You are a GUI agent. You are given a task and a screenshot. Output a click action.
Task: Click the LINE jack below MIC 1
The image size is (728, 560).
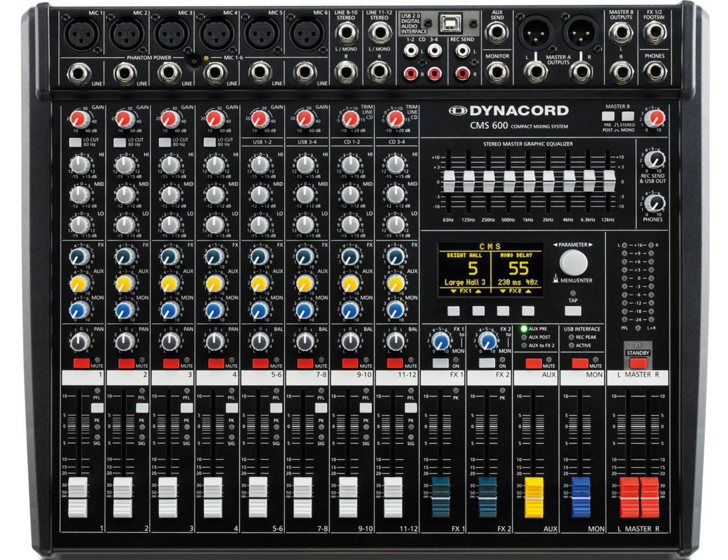(x=79, y=73)
